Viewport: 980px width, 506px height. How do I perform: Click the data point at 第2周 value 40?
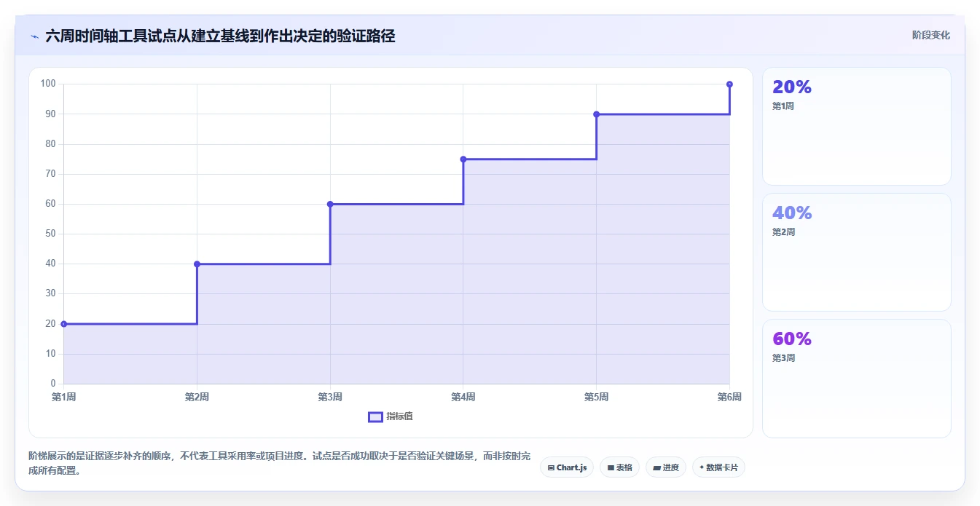click(x=197, y=264)
